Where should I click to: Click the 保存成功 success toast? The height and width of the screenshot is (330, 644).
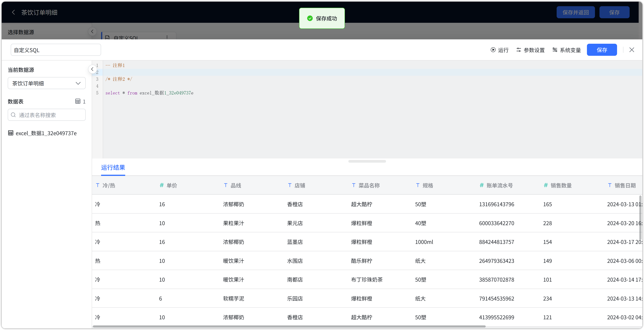click(322, 18)
